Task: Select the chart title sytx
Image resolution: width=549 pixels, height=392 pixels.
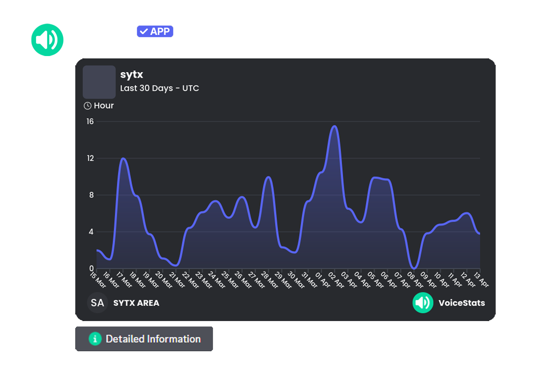Action: coord(131,74)
